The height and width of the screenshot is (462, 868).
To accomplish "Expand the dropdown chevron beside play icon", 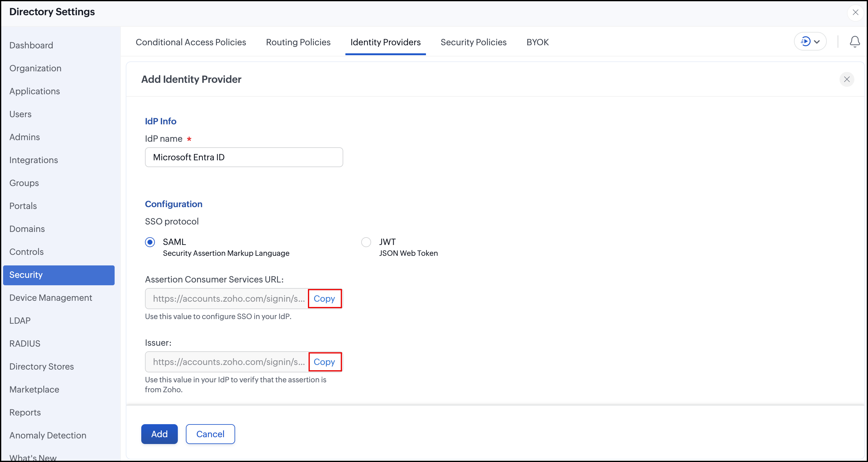I will [817, 42].
